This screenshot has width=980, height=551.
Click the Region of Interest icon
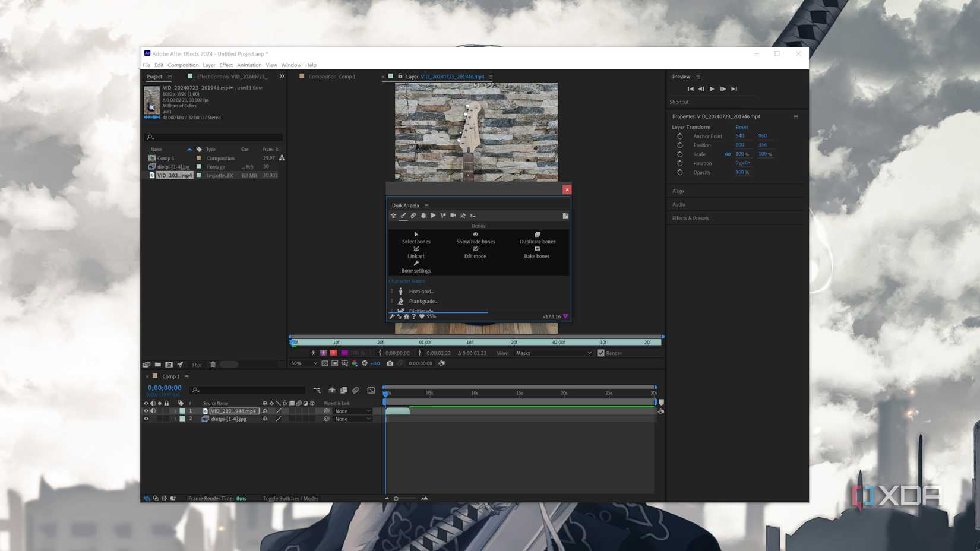click(x=334, y=363)
